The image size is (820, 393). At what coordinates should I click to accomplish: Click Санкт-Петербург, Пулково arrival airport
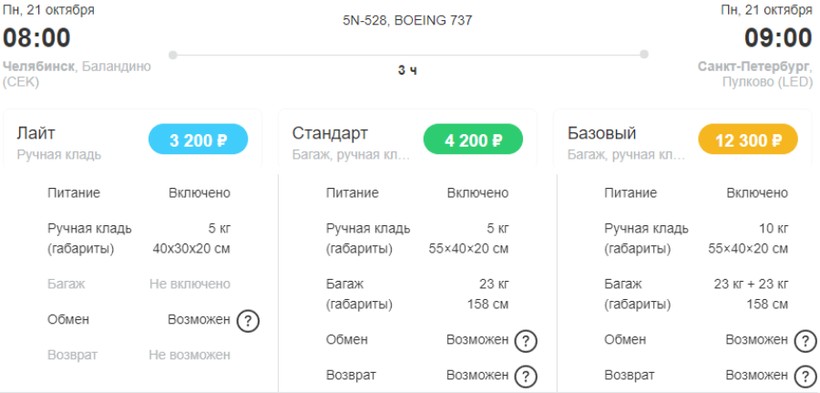tap(756, 74)
